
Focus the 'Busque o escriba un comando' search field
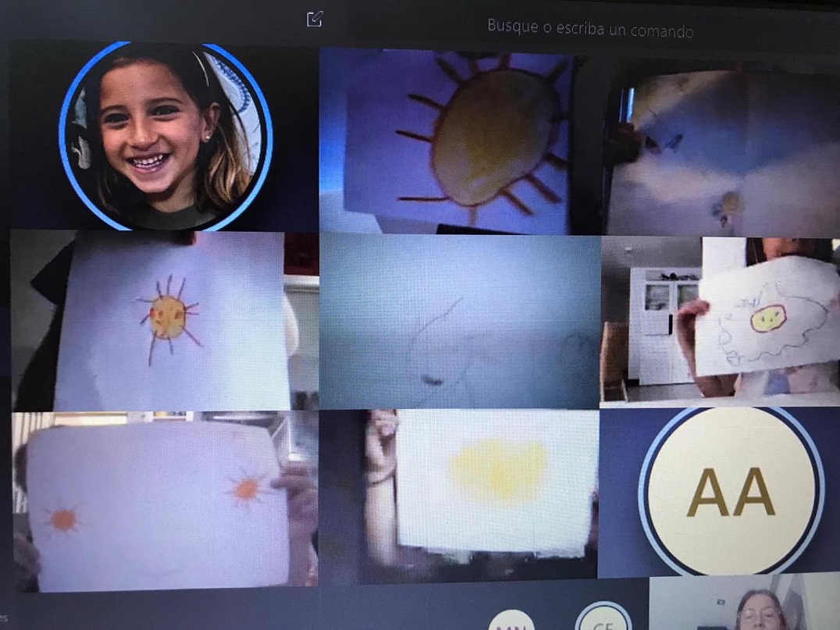pyautogui.click(x=590, y=29)
